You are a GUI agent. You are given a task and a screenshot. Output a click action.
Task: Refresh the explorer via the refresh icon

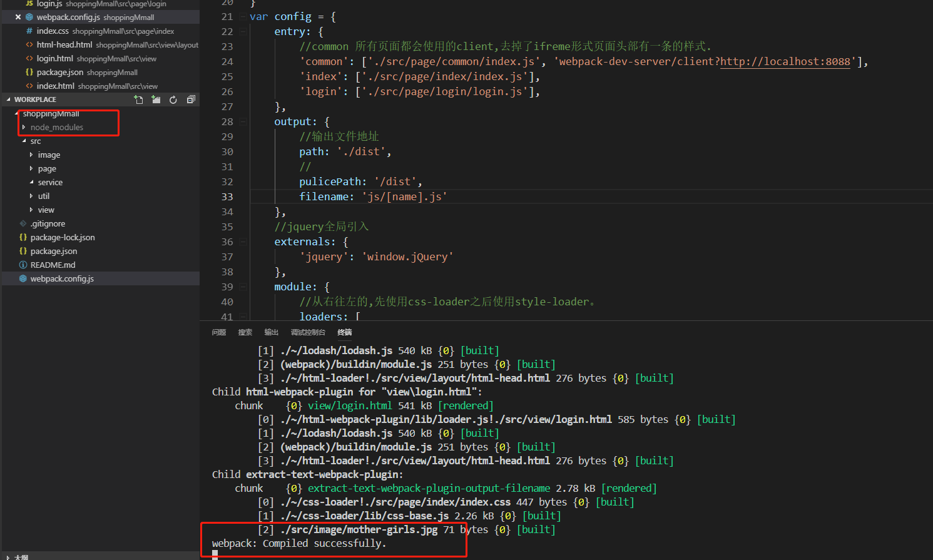(x=173, y=99)
